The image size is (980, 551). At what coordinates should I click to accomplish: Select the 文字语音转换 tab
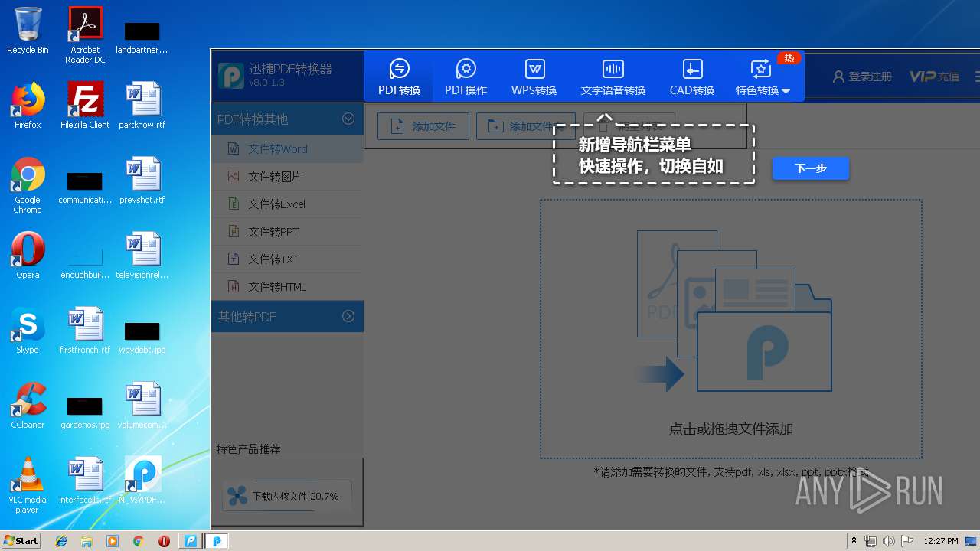point(612,77)
